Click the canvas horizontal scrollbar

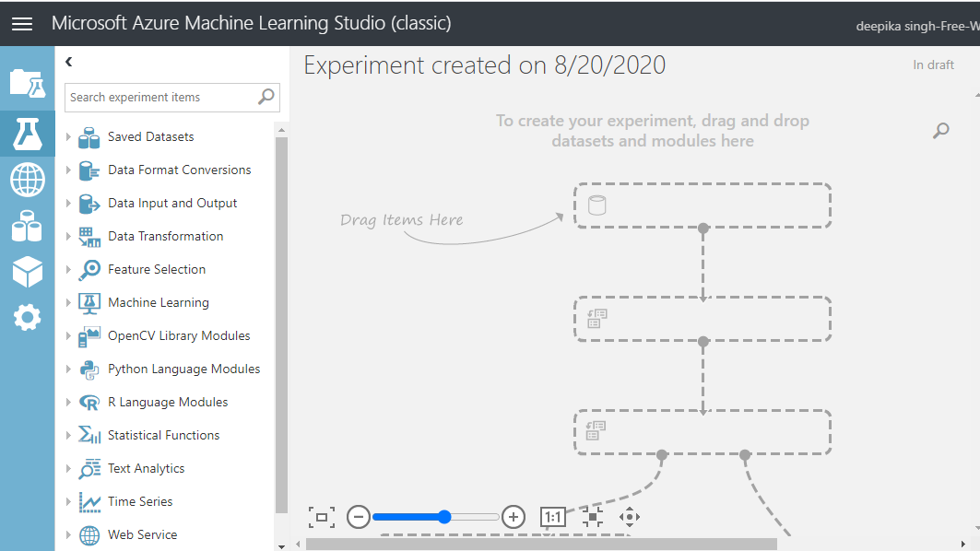click(x=541, y=545)
